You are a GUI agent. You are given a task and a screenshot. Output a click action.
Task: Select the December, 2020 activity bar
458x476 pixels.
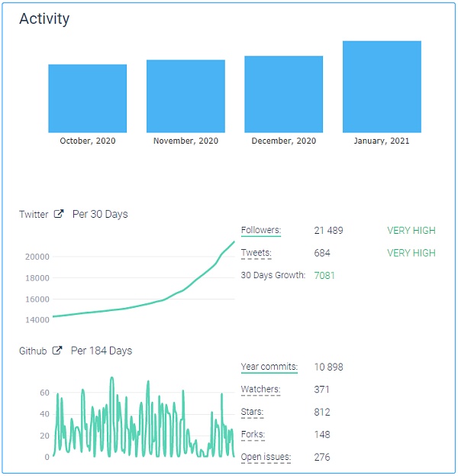click(x=283, y=94)
